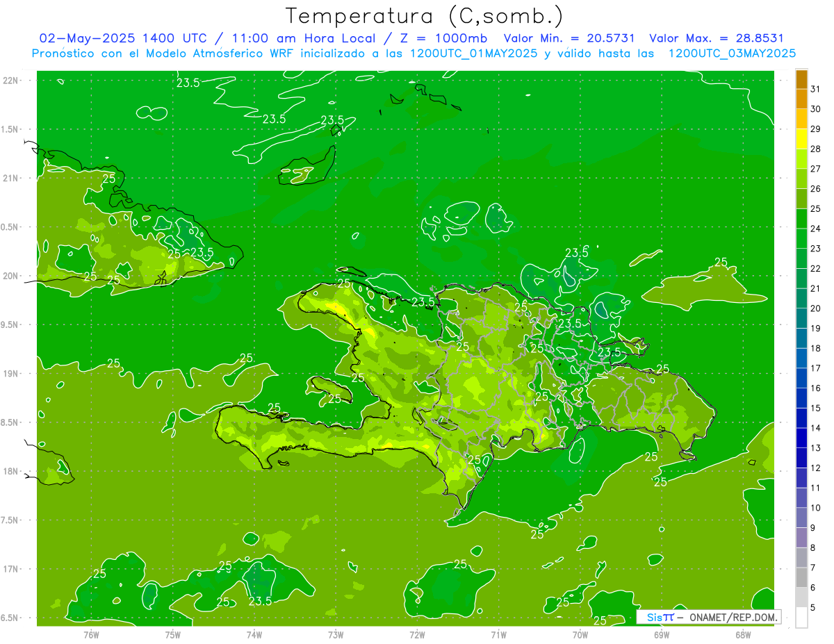
Task: Click the '20N' latitude label
Action: [12, 276]
